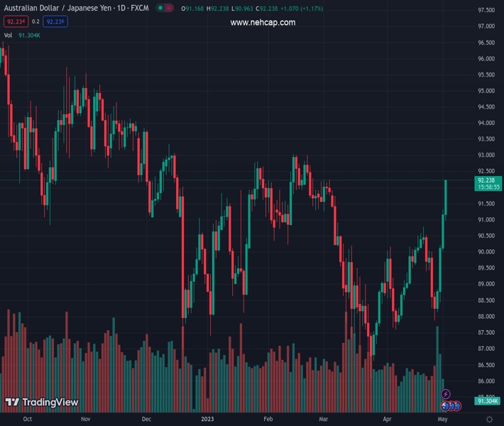Click the blue buy price 92.236 button
The height and width of the screenshot is (426, 504).
(x=56, y=22)
